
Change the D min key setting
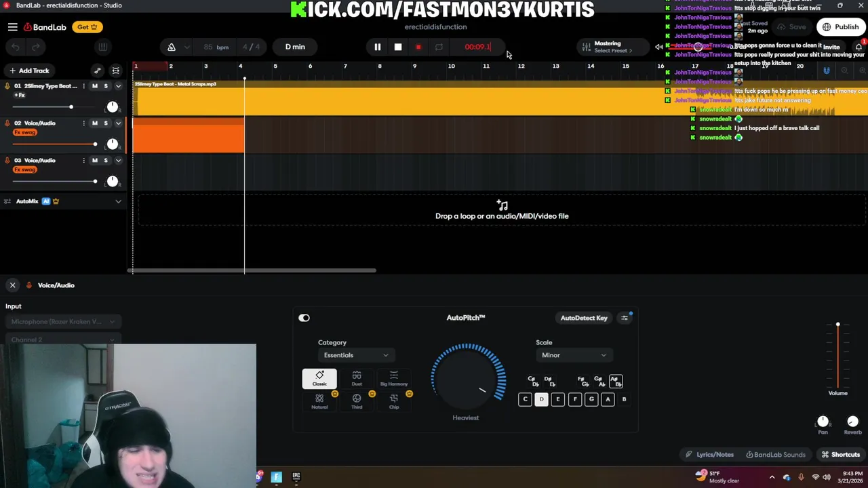[x=295, y=47]
